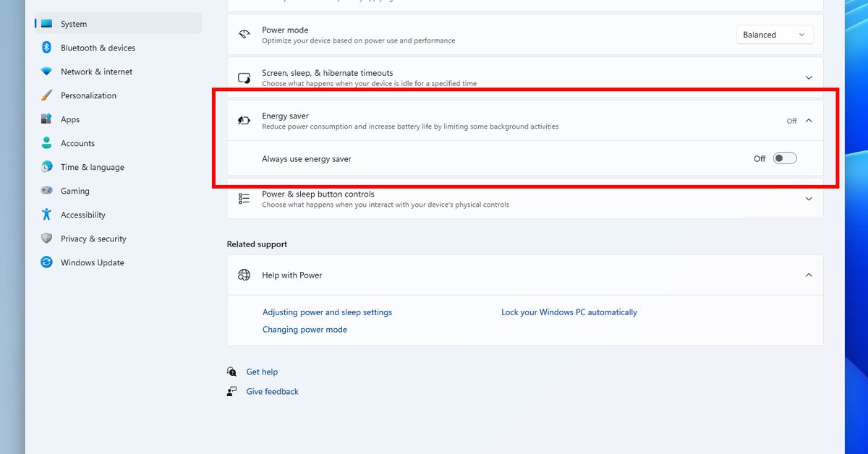Click the Accessibility person icon
Screen dimensions: 868x454
[x=46, y=215]
